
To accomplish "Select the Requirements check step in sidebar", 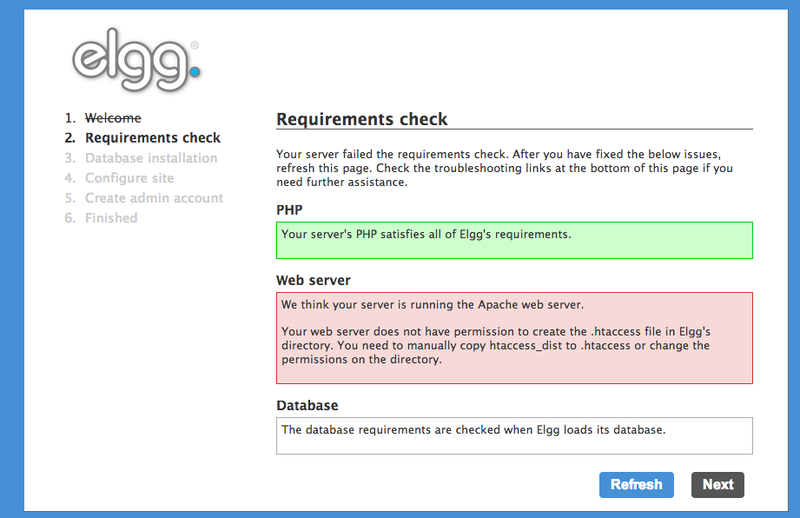I will point(153,138).
